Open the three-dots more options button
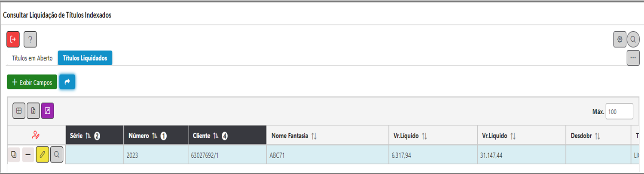Viewport: 644px width, 174px height. pos(633,58)
